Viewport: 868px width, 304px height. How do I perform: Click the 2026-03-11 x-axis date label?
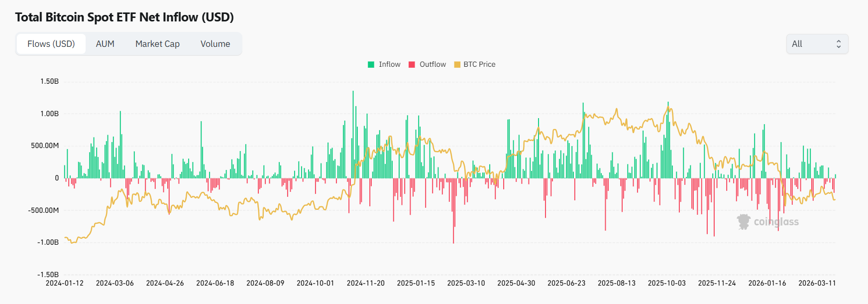click(x=817, y=283)
